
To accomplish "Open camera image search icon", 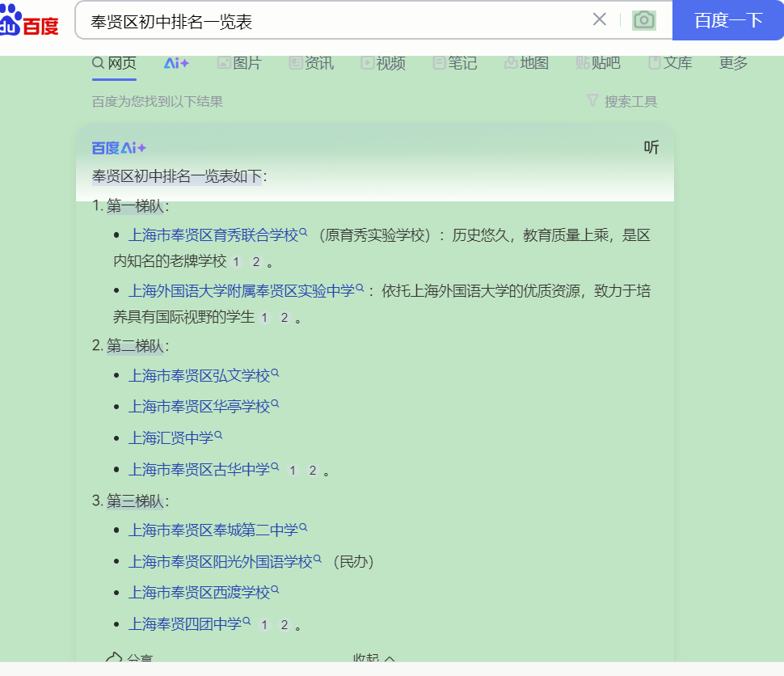I will (x=644, y=20).
